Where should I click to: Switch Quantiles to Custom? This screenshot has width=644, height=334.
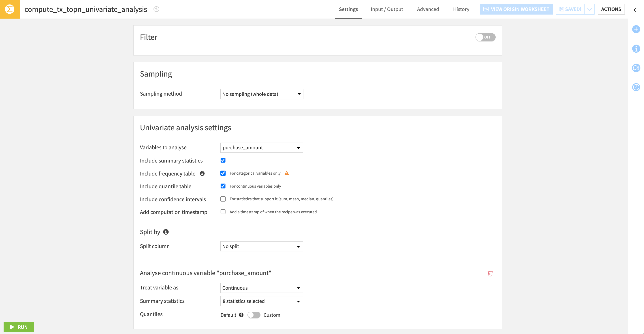coord(254,315)
